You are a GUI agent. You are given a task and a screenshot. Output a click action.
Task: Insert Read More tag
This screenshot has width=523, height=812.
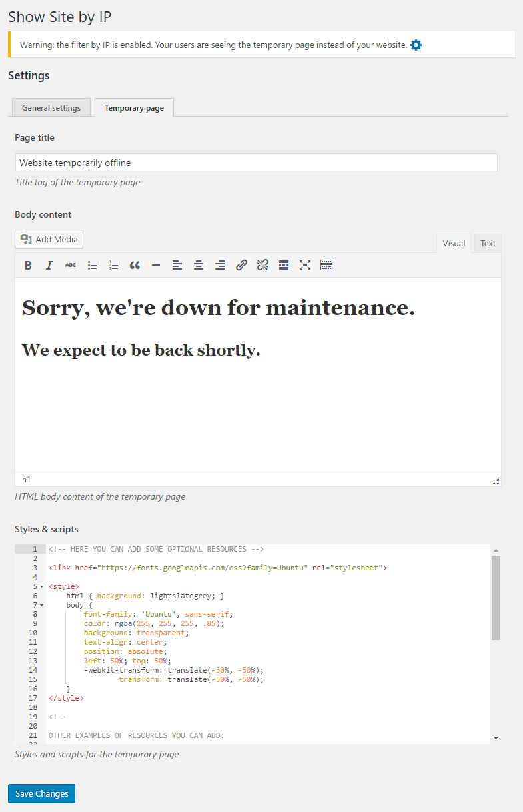pos(284,265)
